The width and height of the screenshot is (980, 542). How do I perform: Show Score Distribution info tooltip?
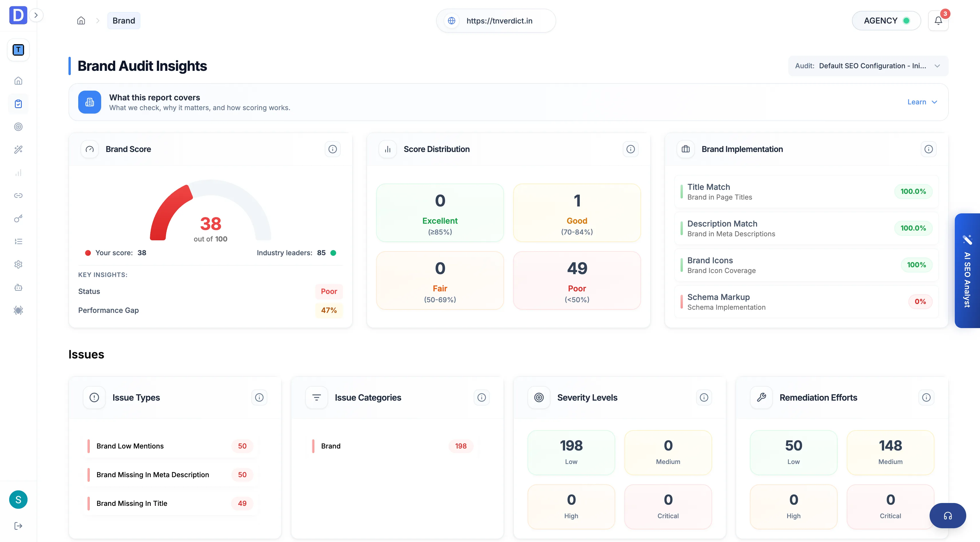click(630, 149)
